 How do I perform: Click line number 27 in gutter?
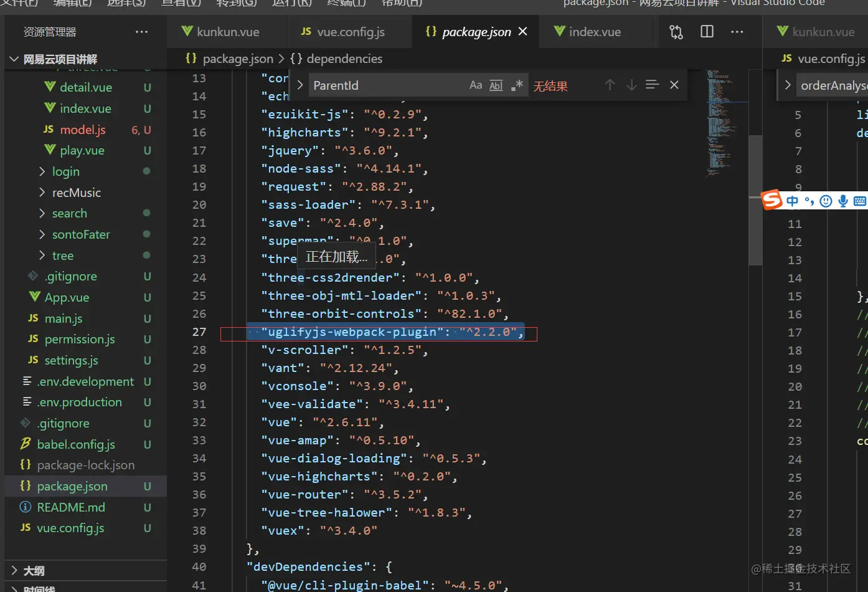tap(199, 332)
